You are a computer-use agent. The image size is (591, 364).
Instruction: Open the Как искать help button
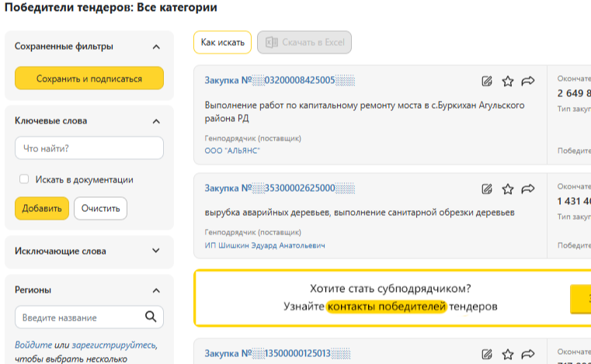[x=222, y=43]
